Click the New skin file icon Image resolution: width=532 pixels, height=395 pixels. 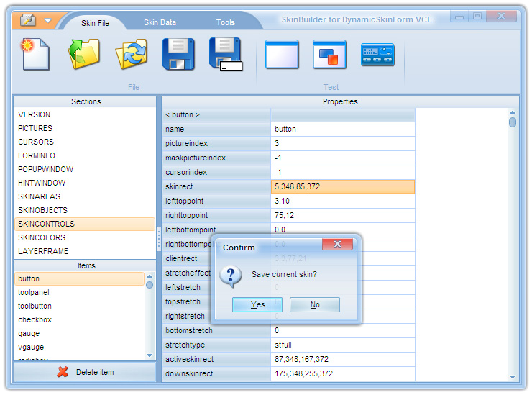[x=35, y=55]
